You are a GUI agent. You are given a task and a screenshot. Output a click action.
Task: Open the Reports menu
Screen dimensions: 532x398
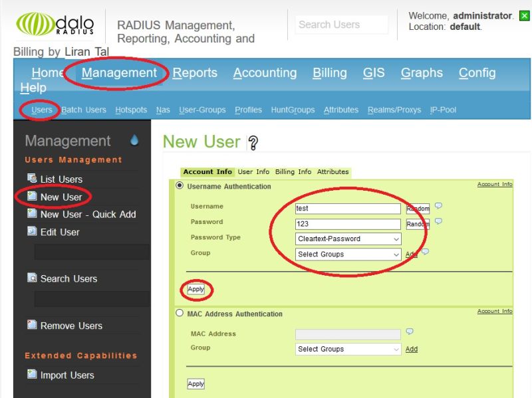(195, 73)
